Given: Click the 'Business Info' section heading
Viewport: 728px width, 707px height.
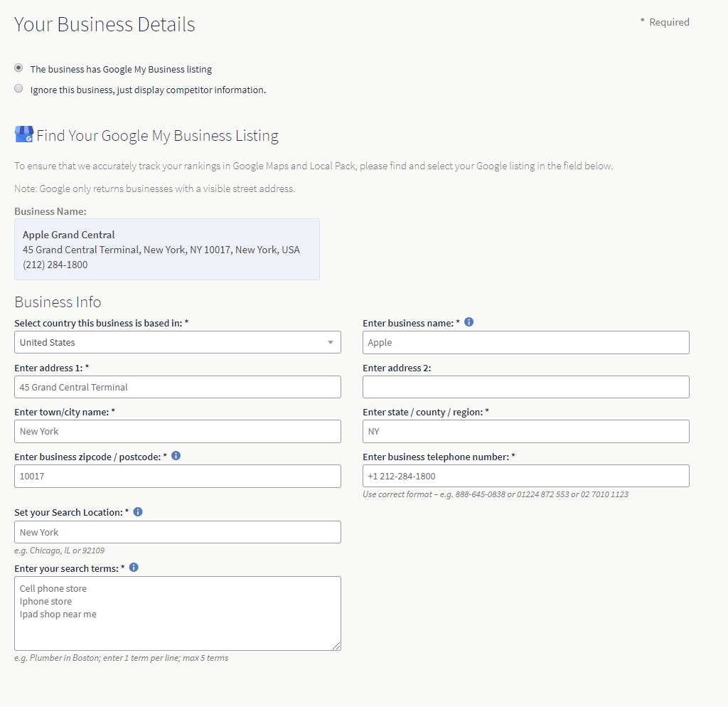Looking at the screenshot, I should [58, 302].
